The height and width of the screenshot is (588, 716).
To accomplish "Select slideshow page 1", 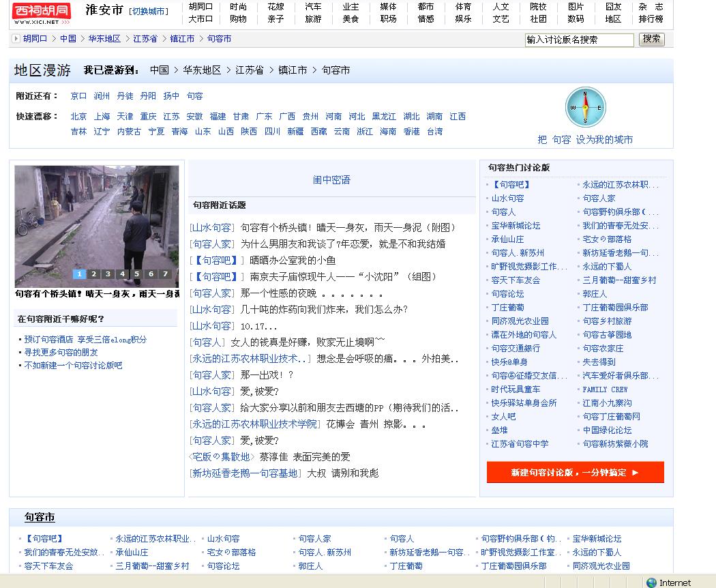I will [80, 274].
